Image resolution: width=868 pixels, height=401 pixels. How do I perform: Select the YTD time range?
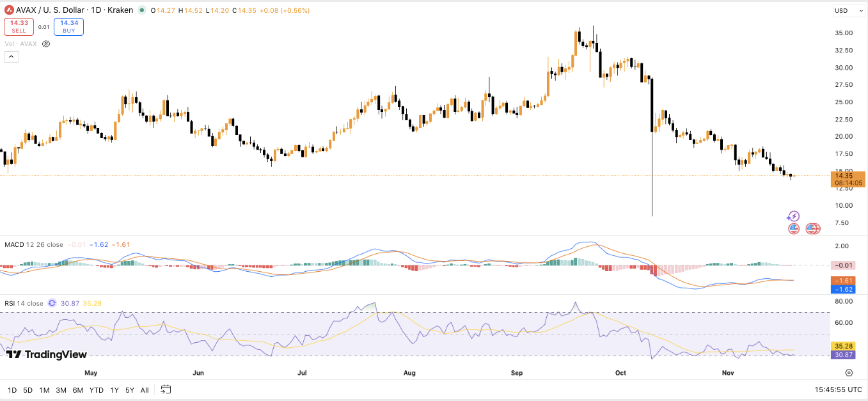(97, 390)
